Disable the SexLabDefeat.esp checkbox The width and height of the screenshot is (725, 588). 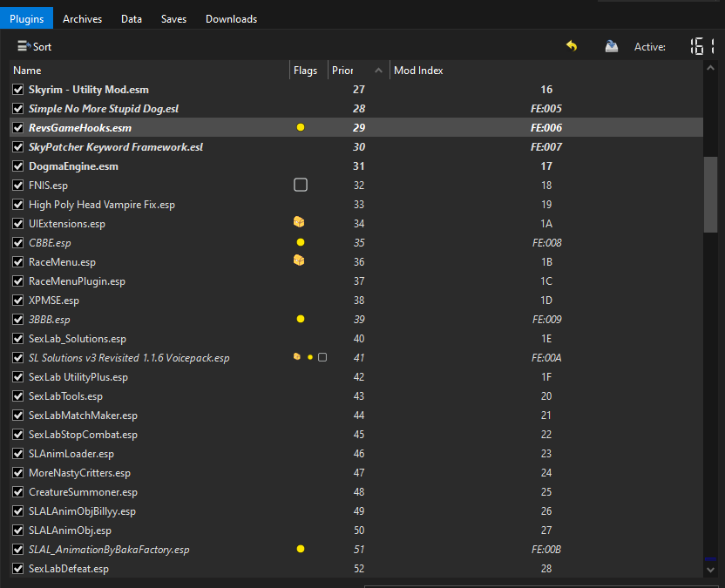[18, 569]
